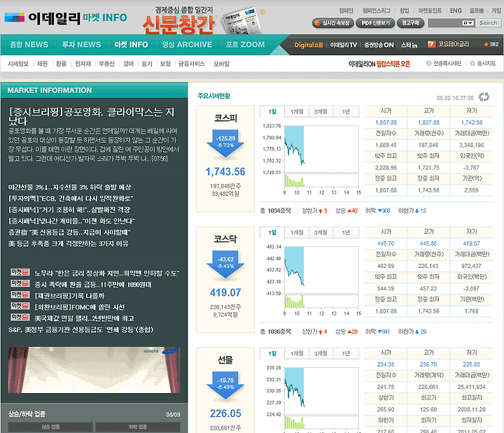Open the search dropdown arrow

click(x=468, y=23)
